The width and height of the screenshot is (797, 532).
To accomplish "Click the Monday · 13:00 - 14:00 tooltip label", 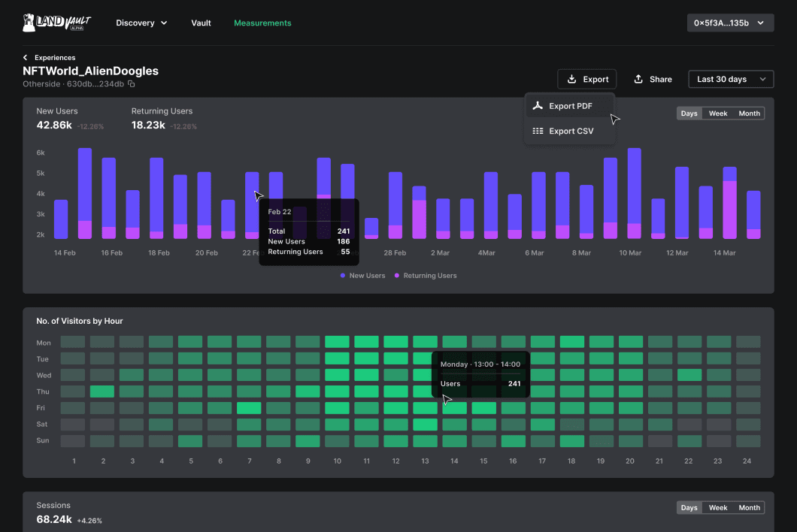I will point(480,364).
